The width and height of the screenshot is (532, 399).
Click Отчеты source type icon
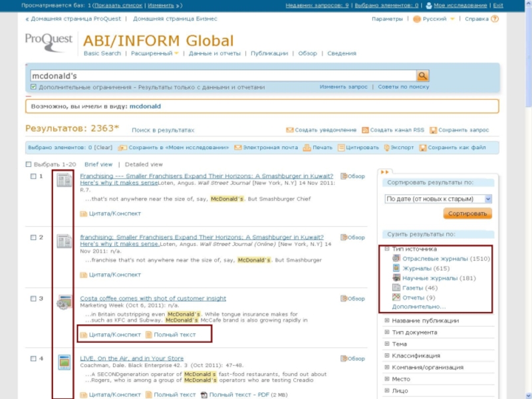[396, 297]
